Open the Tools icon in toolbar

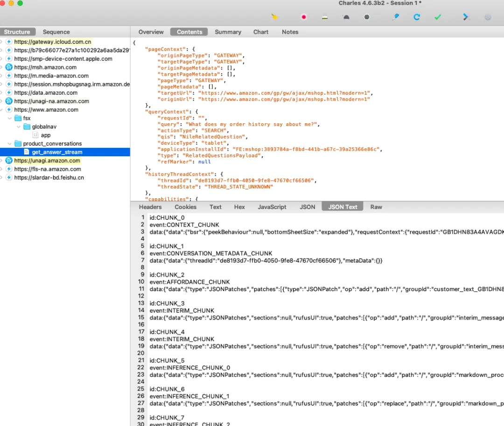tap(466, 17)
